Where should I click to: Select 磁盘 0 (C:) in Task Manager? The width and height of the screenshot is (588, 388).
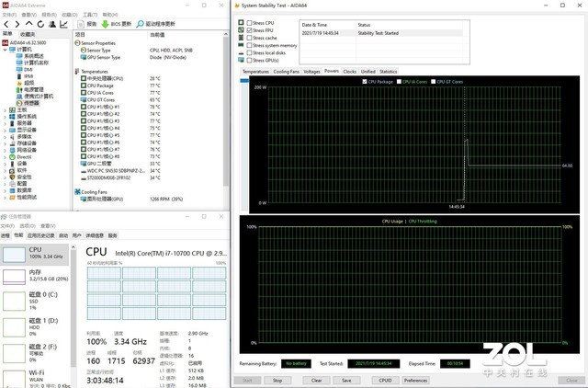(35, 302)
